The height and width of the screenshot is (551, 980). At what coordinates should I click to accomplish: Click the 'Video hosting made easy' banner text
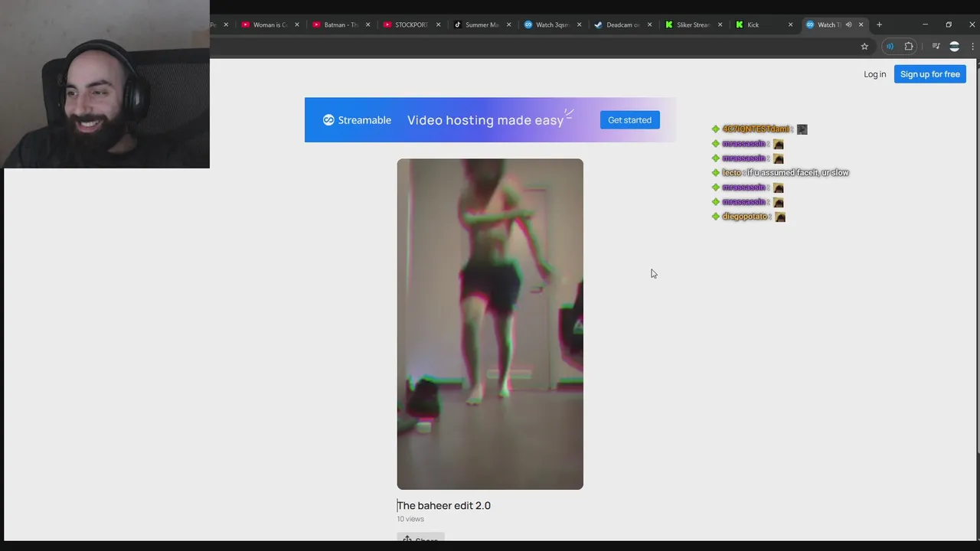click(x=485, y=120)
